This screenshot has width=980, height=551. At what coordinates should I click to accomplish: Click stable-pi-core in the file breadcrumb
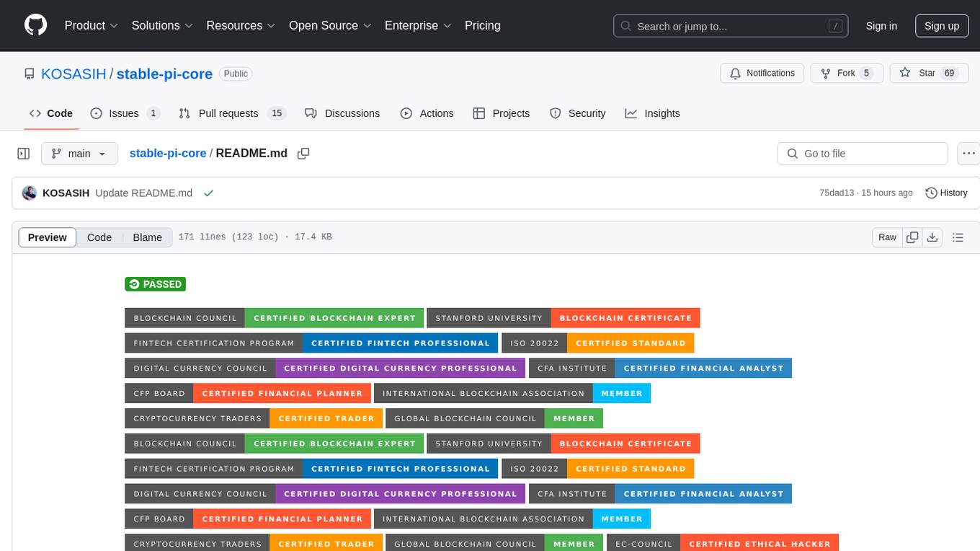point(168,153)
